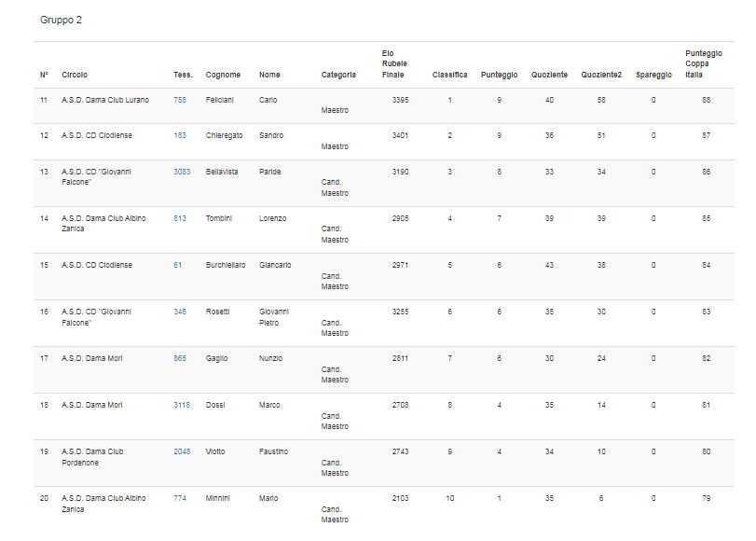The image size is (756, 541).
Task: Open membership number 3118 link
Action: [182, 406]
